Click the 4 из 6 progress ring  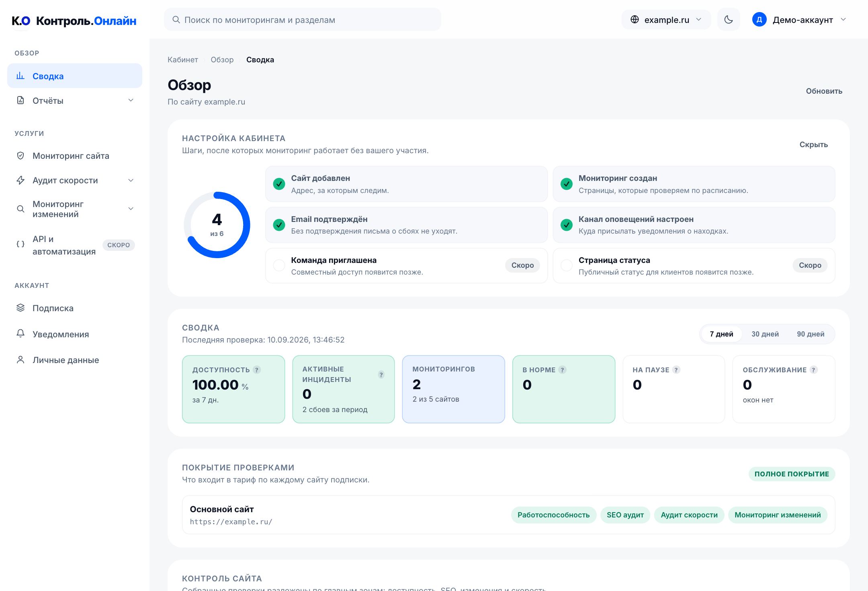click(217, 225)
